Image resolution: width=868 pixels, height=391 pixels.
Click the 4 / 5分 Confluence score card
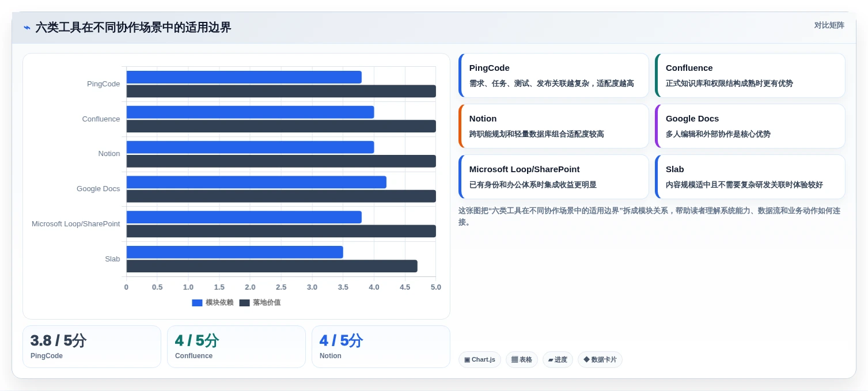pos(236,347)
